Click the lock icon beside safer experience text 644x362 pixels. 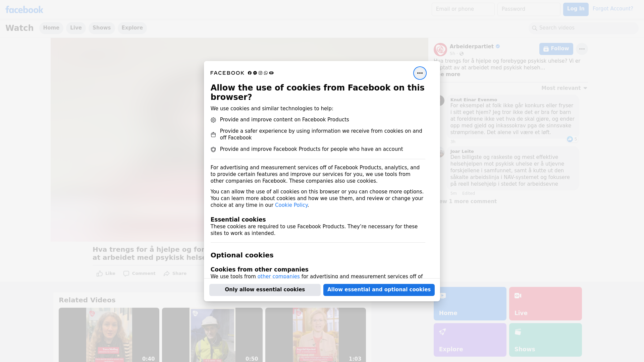coord(213,135)
